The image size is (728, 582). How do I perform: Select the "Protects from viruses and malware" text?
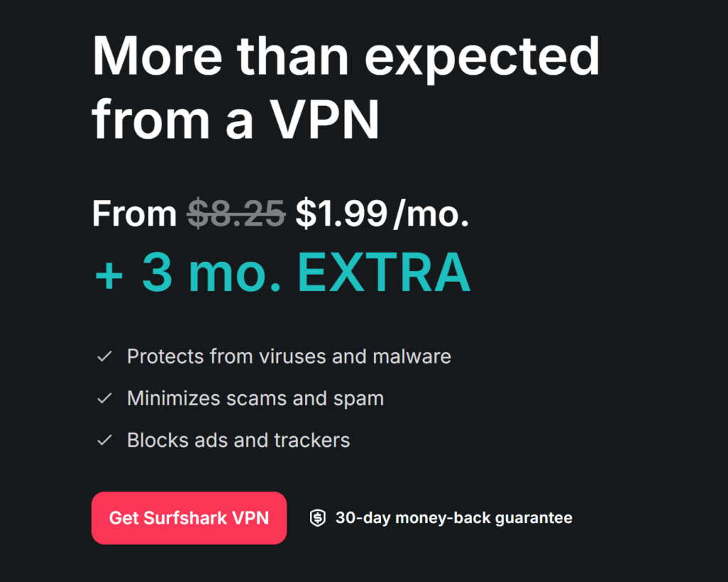coord(289,356)
